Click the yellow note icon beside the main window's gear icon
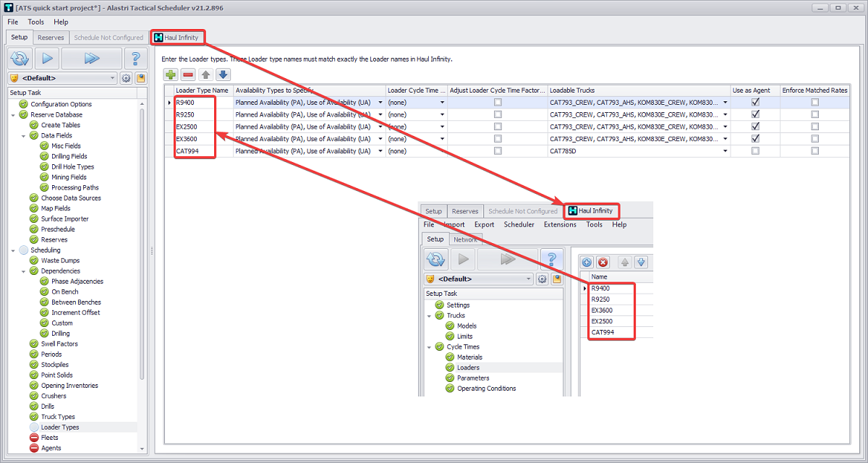Screen dimensions: 868x463 140,78
